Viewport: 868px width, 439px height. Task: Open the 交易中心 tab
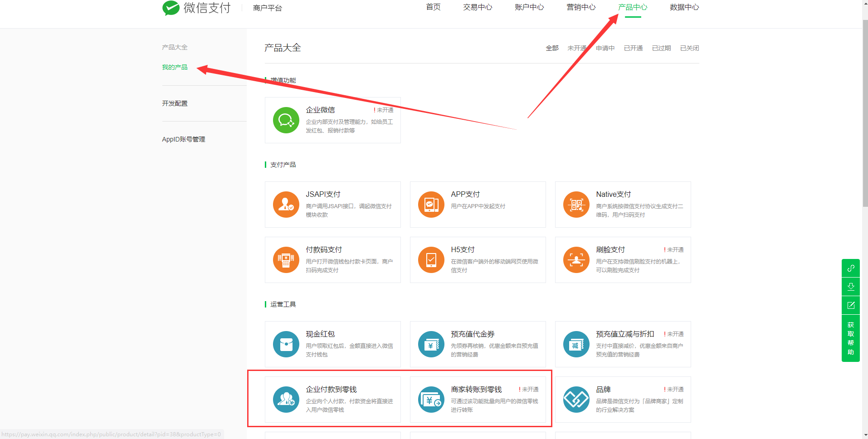(478, 7)
